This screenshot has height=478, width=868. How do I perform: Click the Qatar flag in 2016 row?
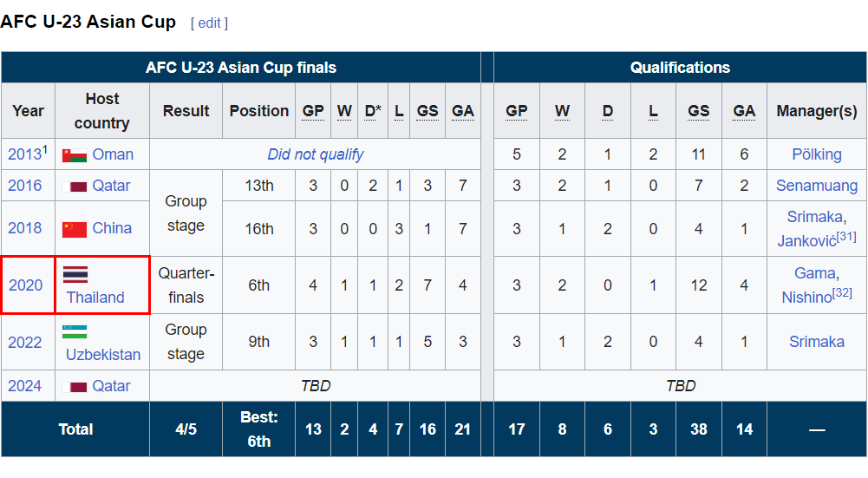click(x=75, y=187)
